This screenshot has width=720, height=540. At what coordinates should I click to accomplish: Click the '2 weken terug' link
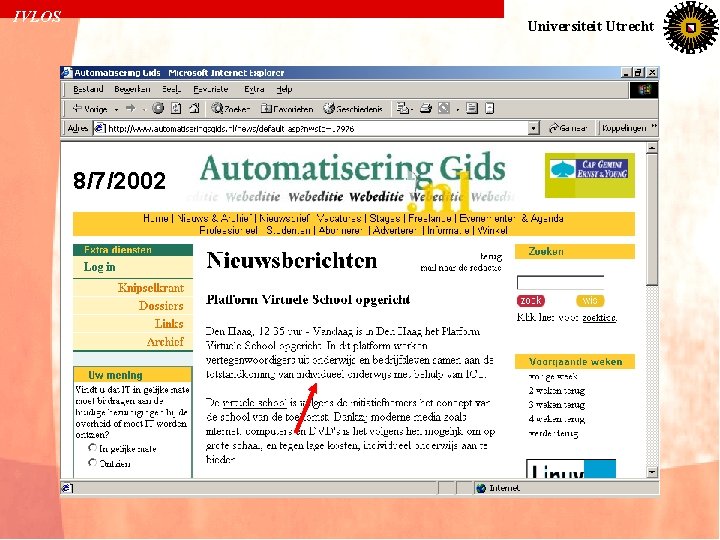[557, 391]
